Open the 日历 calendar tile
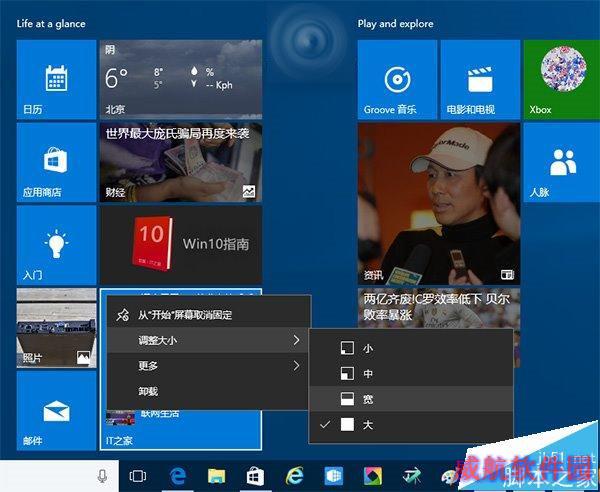Viewport: 600px width, 492px height. pos(56,80)
